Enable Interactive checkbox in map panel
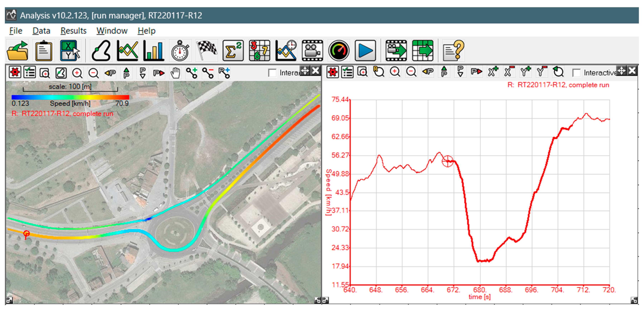This screenshot has width=644, height=311. (x=272, y=73)
